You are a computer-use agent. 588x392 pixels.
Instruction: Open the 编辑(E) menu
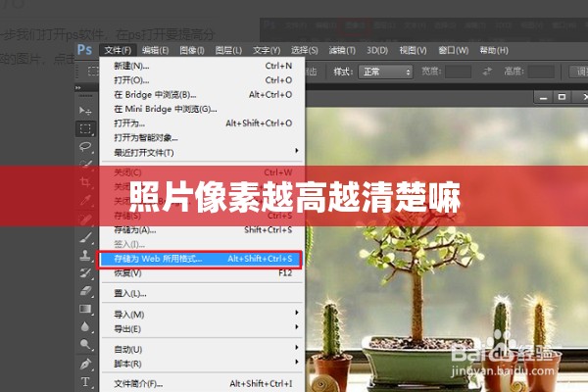tap(155, 50)
